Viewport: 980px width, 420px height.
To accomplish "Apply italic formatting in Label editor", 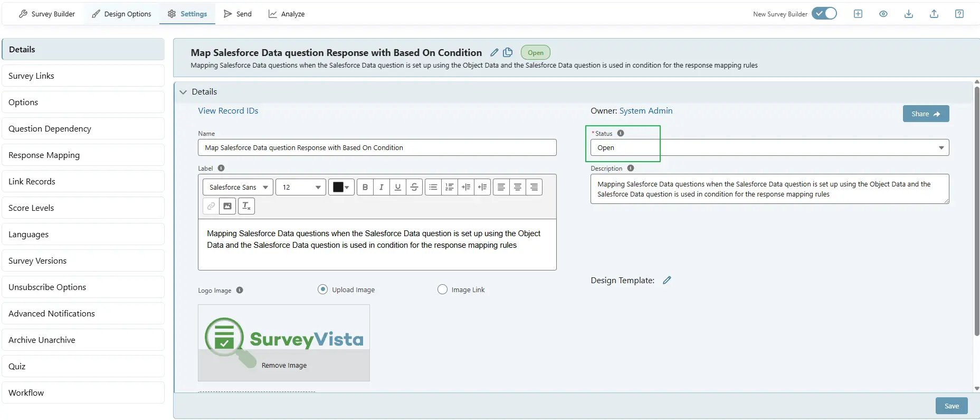I will [382, 187].
